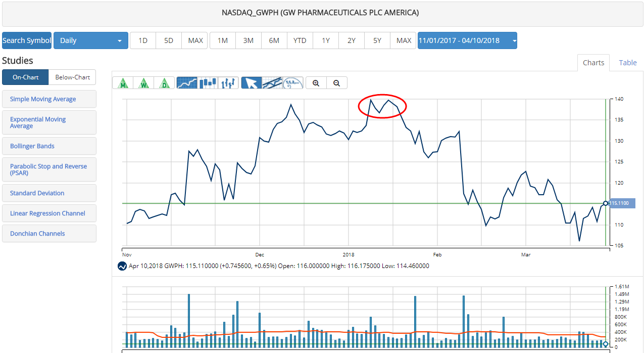Add Donchian Channels study
This screenshot has height=353, width=644.
tap(49, 234)
